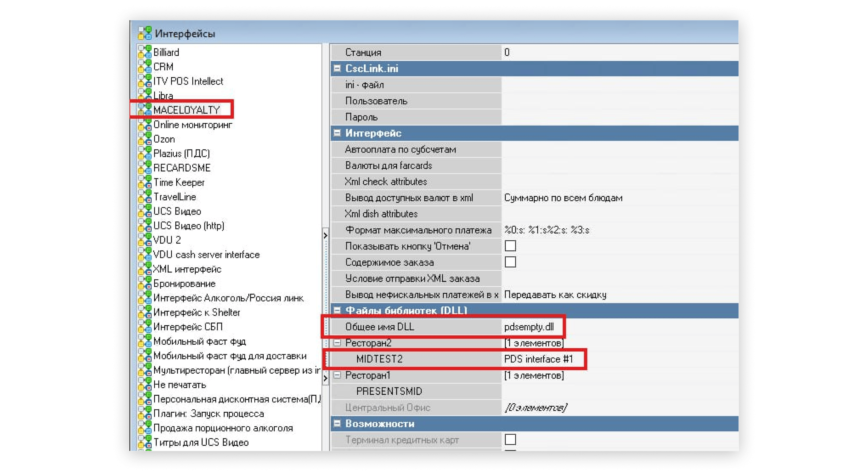Click the Time Keeper interface icon
Image resolution: width=868 pixels, height=471 pixels.
pyautogui.click(x=145, y=182)
